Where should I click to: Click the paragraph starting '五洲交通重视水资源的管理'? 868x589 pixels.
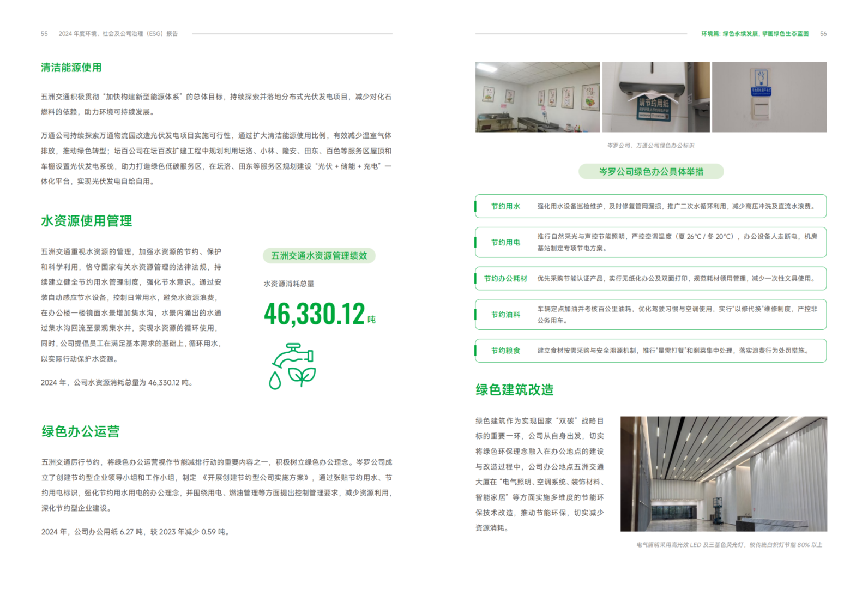pos(131,305)
